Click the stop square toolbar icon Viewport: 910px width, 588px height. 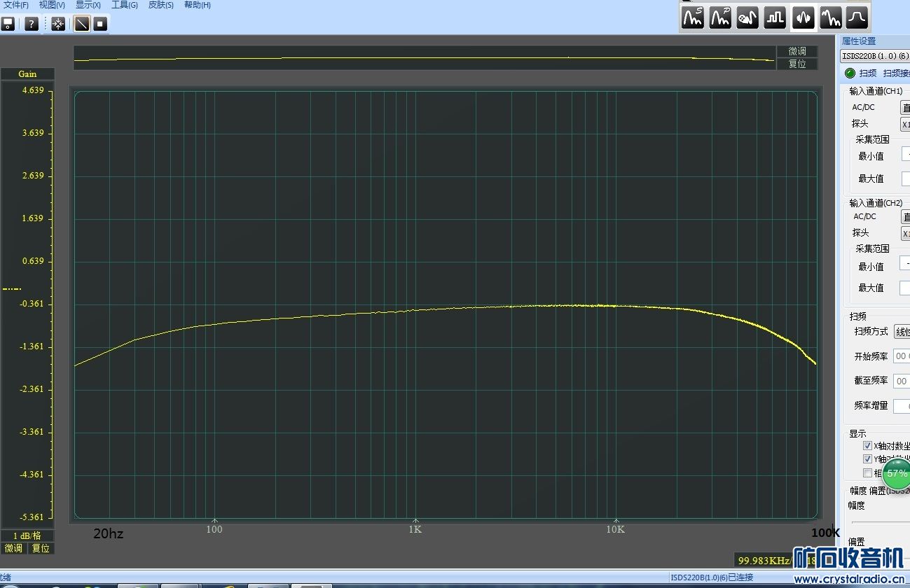(x=100, y=24)
